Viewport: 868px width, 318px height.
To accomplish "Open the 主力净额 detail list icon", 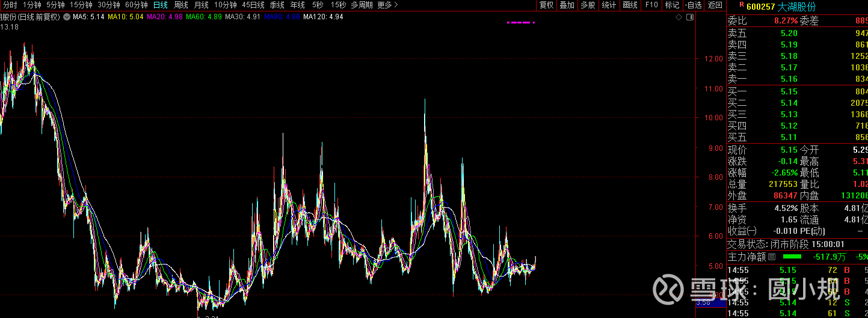I will pos(772,257).
